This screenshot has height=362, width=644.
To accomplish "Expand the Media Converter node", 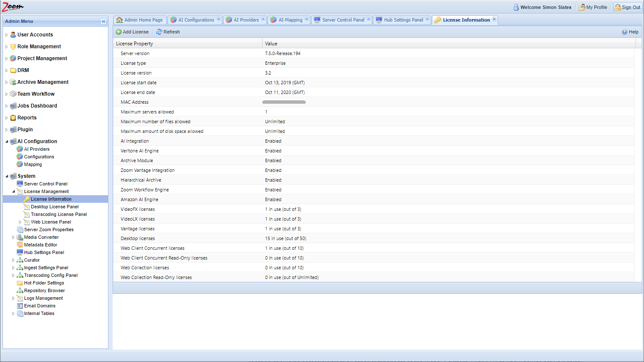I will (x=13, y=238).
